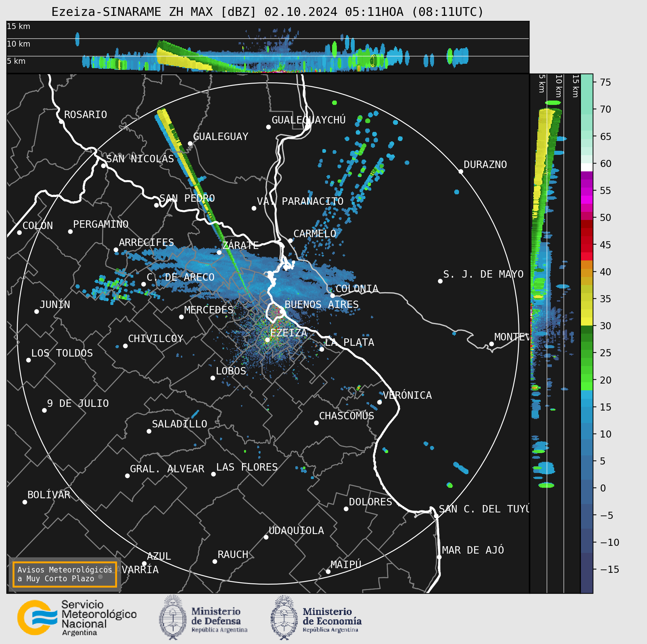Open Avisos Meteorológicos a Muy Corto Plazo

tap(64, 574)
